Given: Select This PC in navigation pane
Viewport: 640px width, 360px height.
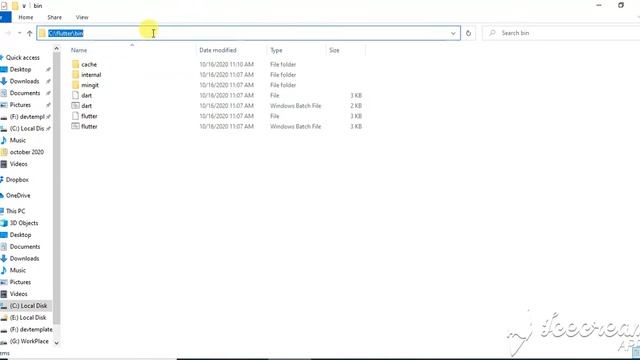Looking at the screenshot, I should tap(16, 211).
